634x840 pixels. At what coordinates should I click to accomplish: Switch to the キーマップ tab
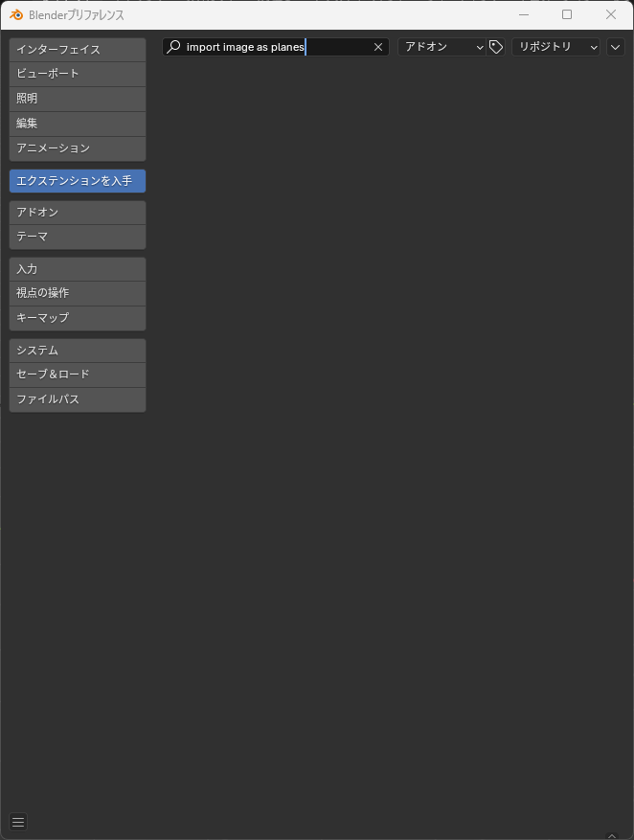78,318
